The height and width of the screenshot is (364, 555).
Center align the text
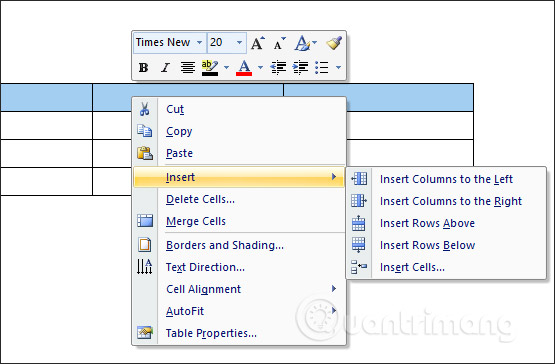click(188, 67)
